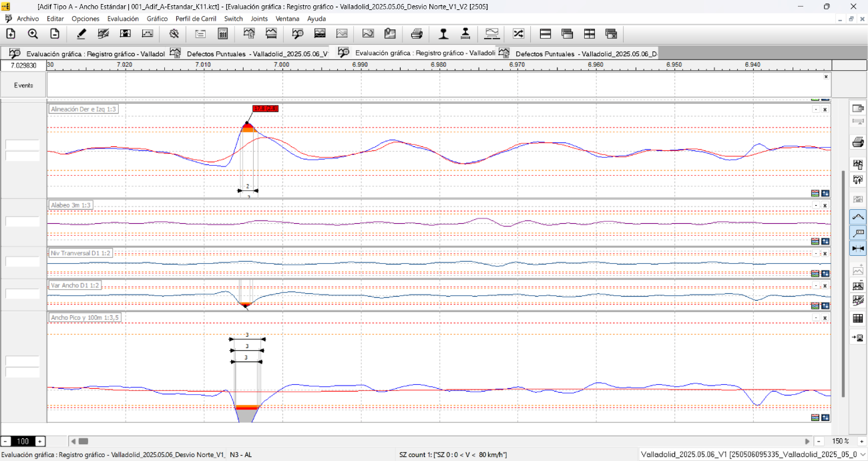Collapse the Alineación Der e Izq chart panel
Image resolution: width=868 pixels, height=461 pixels.
[815, 110]
